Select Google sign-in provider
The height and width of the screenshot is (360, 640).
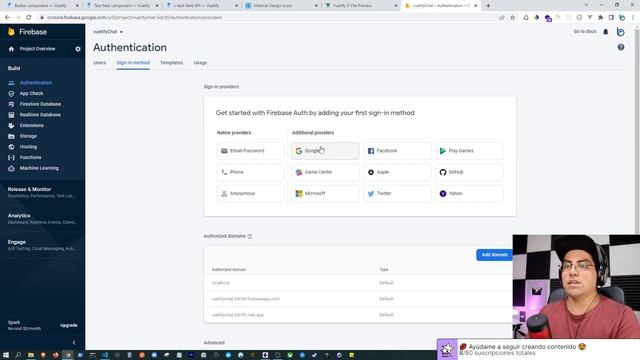325,151
